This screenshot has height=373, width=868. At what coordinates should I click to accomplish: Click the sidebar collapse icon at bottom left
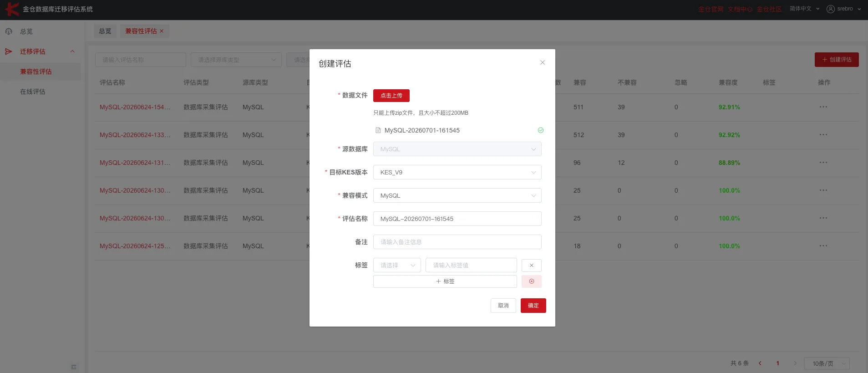[74, 367]
